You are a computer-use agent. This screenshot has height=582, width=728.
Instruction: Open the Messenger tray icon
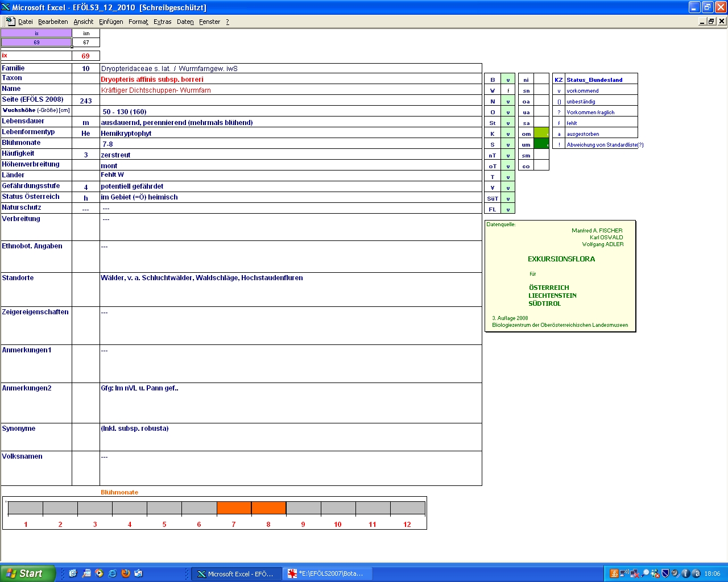tap(655, 573)
